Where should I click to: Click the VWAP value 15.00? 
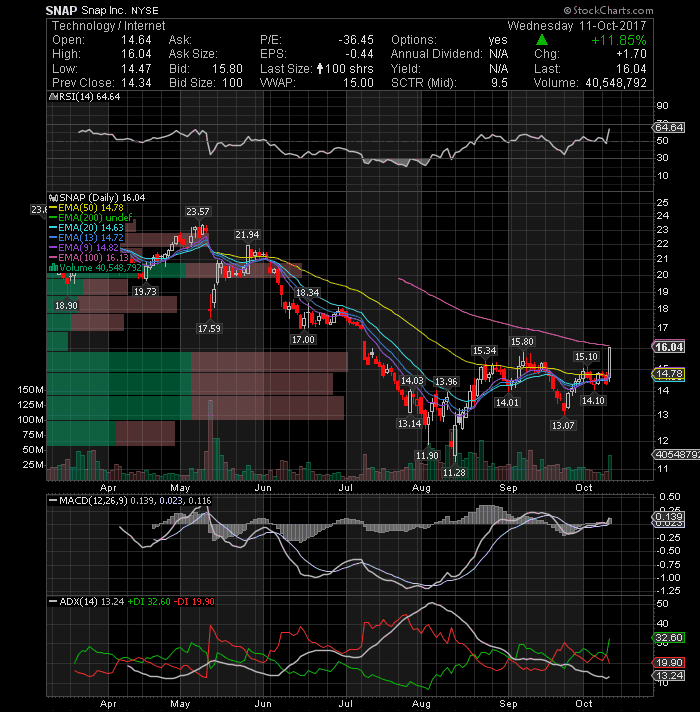tap(358, 83)
